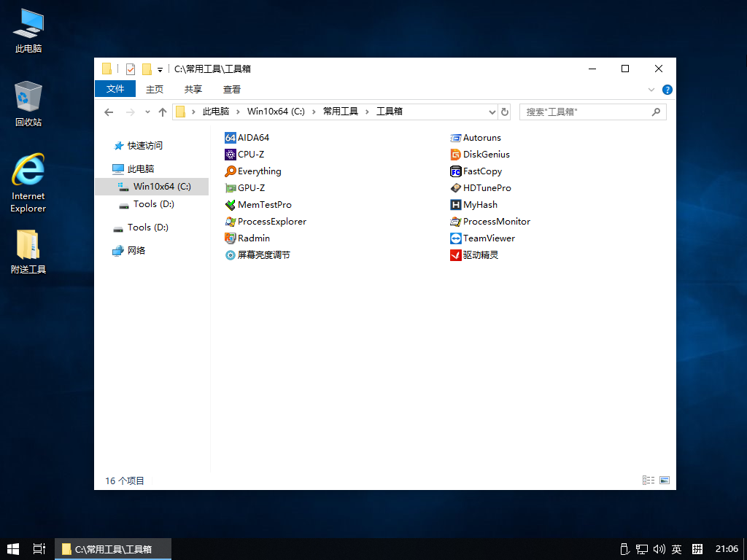Screen dimensions: 747x560
Task: Expand the chevron after 此电脑 in address bar
Action: click(238, 112)
